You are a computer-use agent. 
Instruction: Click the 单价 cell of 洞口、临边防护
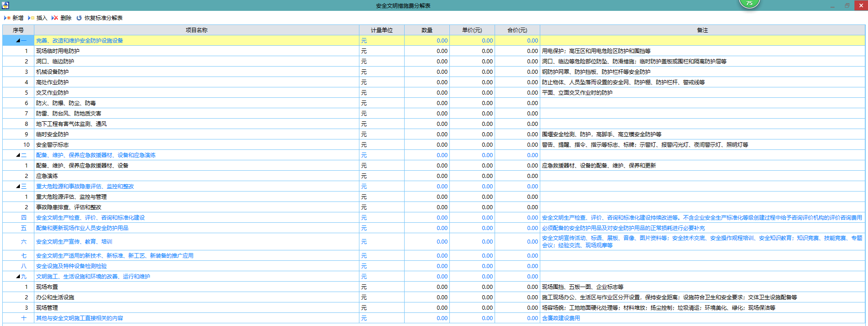(472, 61)
